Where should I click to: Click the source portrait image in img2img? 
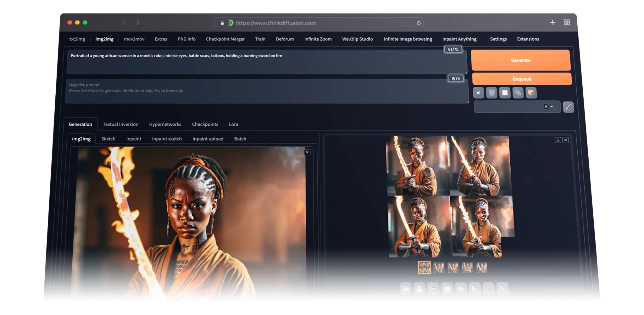tap(189, 223)
